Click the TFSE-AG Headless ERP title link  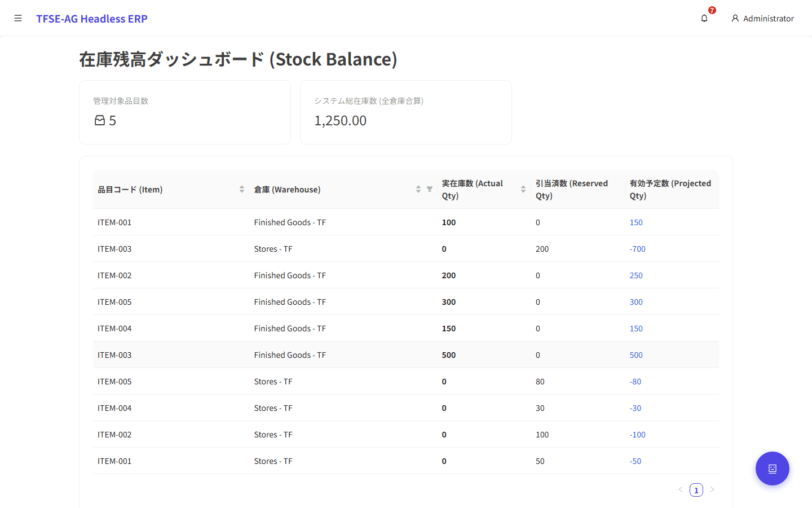(x=92, y=19)
